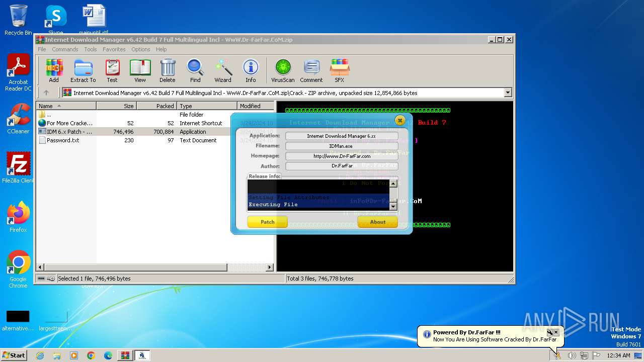Viewport: 644px width, 362px height.
Task: Click the Homepage field in patcher
Action: pos(342,156)
